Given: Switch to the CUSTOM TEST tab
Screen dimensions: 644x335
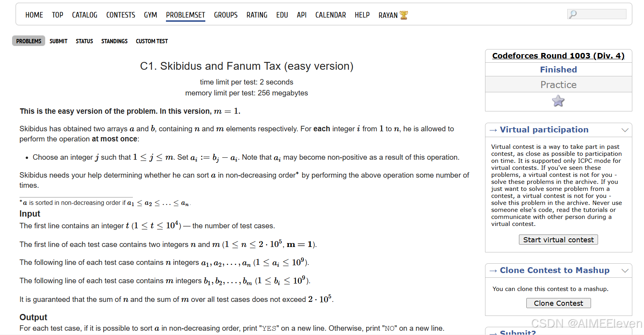Looking at the screenshot, I should click(x=152, y=41).
